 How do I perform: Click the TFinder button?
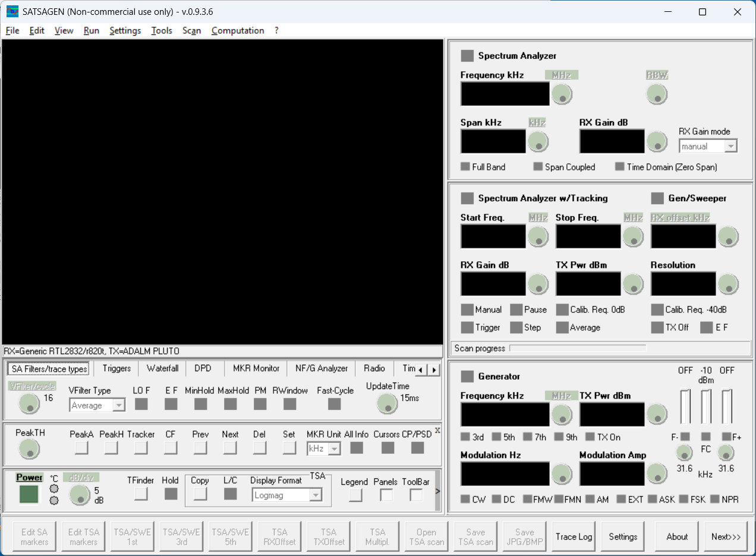point(141,494)
